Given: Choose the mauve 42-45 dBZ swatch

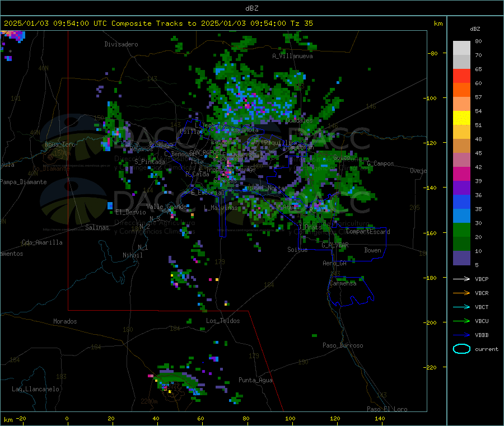Looking at the screenshot, I should click(461, 160).
